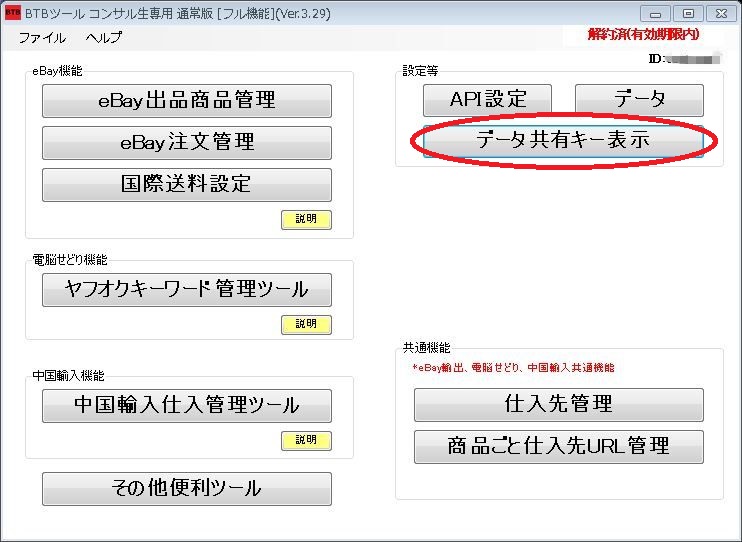Open API設定 button
This screenshot has width=742, height=542.
[x=487, y=100]
